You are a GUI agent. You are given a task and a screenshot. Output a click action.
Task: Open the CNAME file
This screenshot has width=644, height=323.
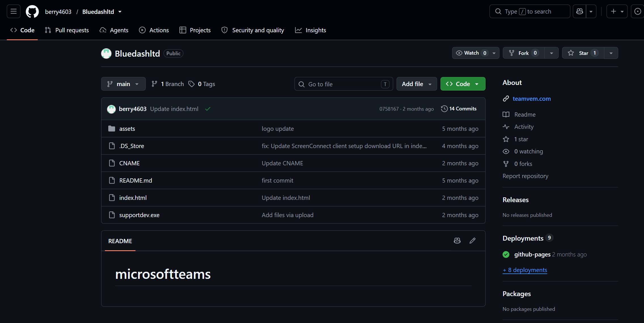pos(130,163)
